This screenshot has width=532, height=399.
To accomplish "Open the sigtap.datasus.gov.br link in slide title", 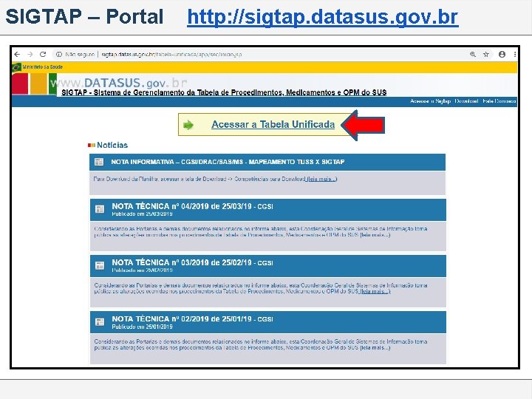I will coord(323,17).
